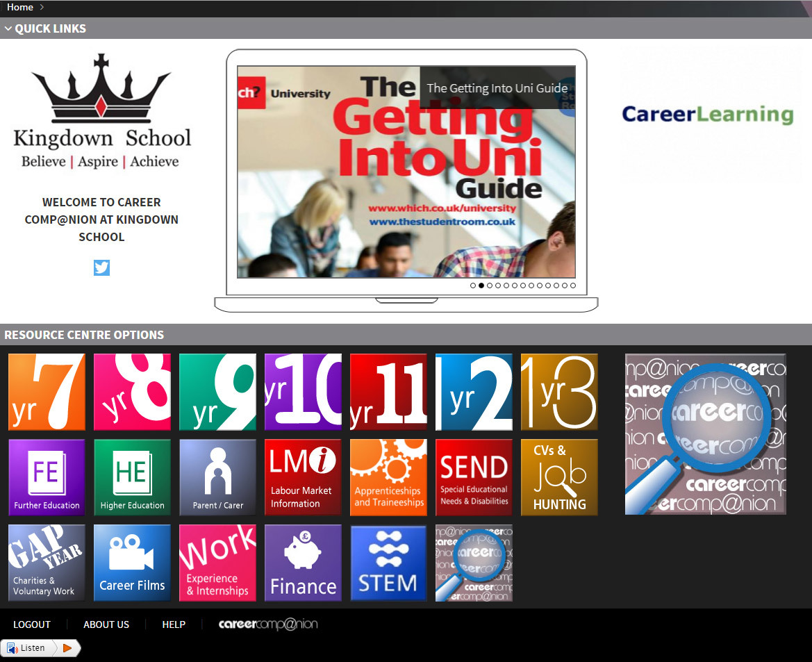Open the small magnifier search tile
Screen dimensions: 812x662
coord(474,563)
